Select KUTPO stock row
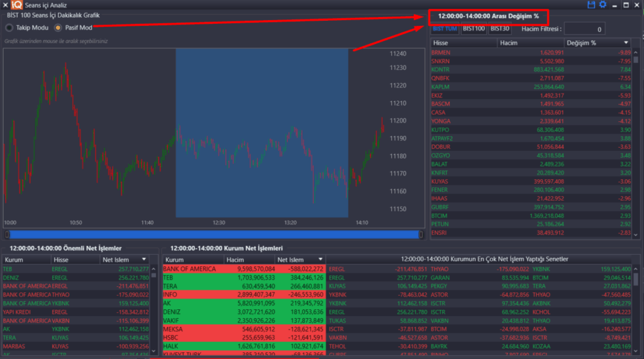Viewport: 644px width, 359px height. pos(531,130)
